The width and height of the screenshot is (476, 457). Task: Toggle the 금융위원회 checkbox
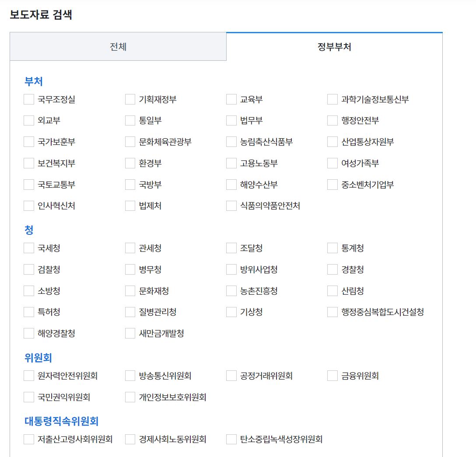[x=332, y=376]
